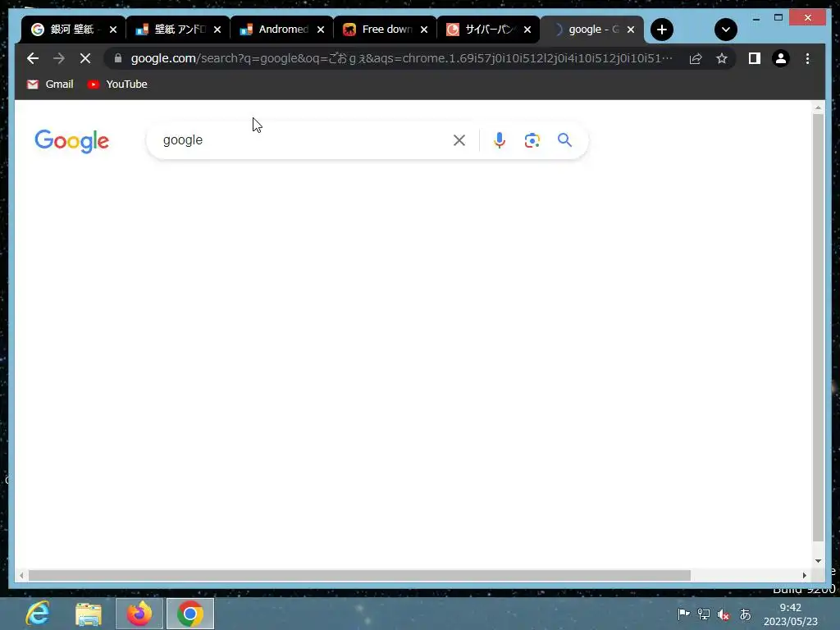Viewport: 840px width, 630px height.
Task: Minimize the Chrome window
Action: point(756,18)
